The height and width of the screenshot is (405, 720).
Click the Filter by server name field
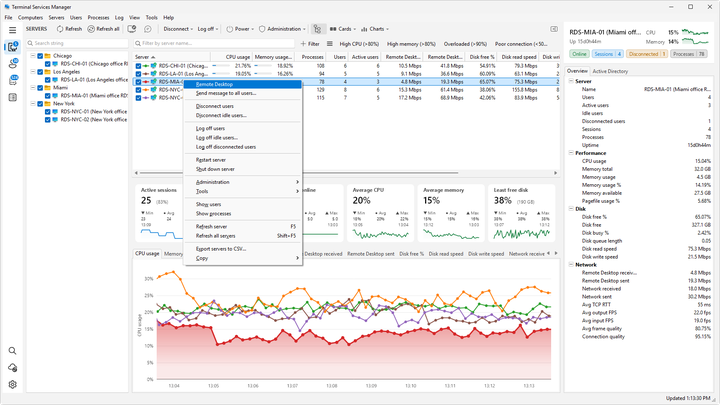coord(214,43)
